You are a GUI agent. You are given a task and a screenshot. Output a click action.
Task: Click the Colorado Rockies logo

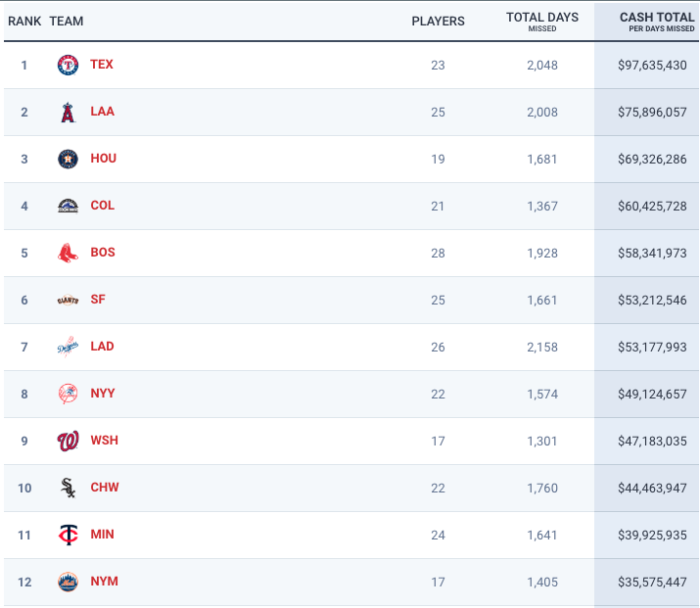(x=68, y=207)
